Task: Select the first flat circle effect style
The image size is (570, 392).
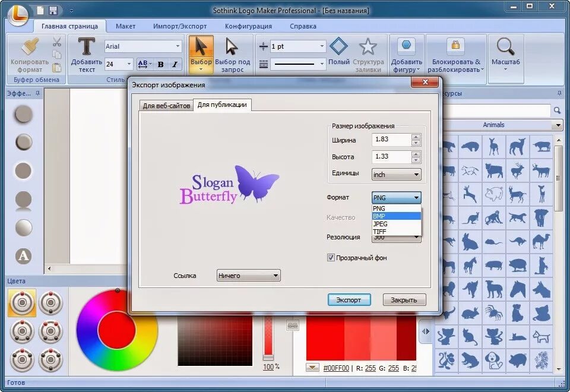Action: click(23, 114)
